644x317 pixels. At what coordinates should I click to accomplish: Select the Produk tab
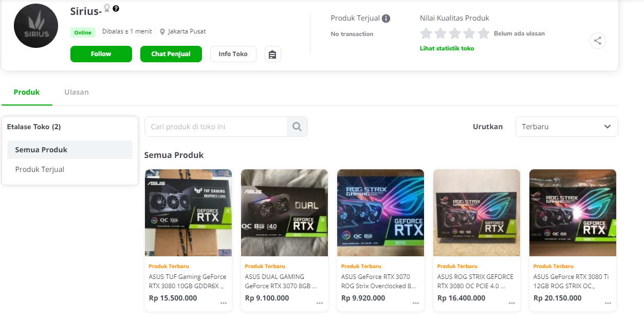pyautogui.click(x=27, y=92)
